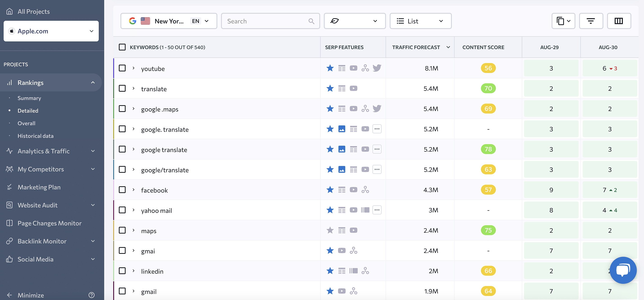Expand the maps keyword row
The height and width of the screenshot is (300, 644).
[133, 230]
